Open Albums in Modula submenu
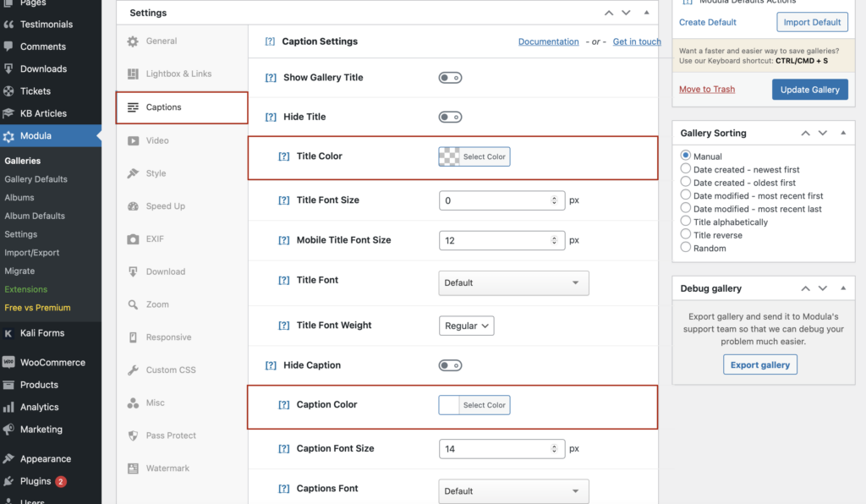Screen dimensions: 866x504 pyautogui.click(x=19, y=198)
